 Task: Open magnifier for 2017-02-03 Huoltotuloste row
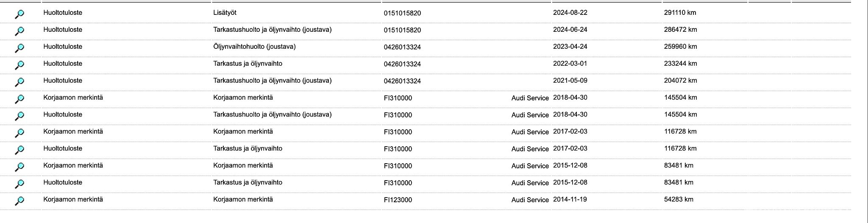click(x=19, y=150)
